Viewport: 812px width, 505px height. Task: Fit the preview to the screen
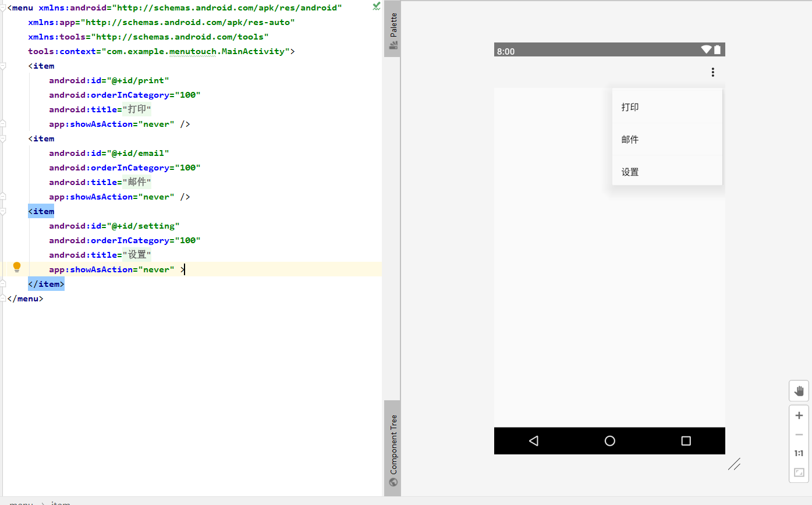(799, 473)
